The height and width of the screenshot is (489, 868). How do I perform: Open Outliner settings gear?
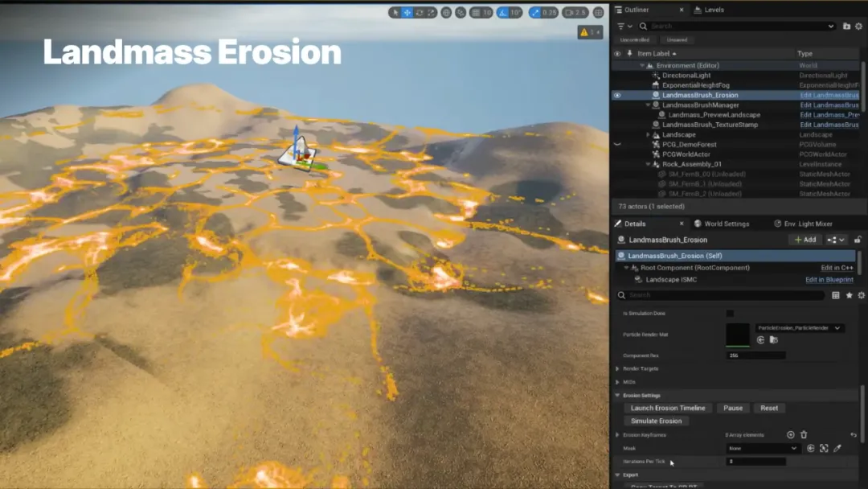(x=858, y=26)
